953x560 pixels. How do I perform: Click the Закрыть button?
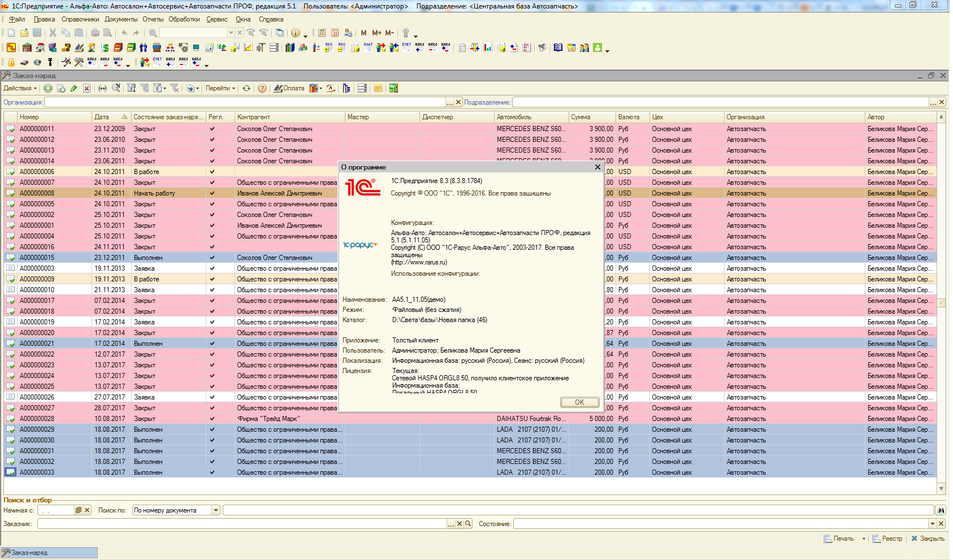point(928,539)
